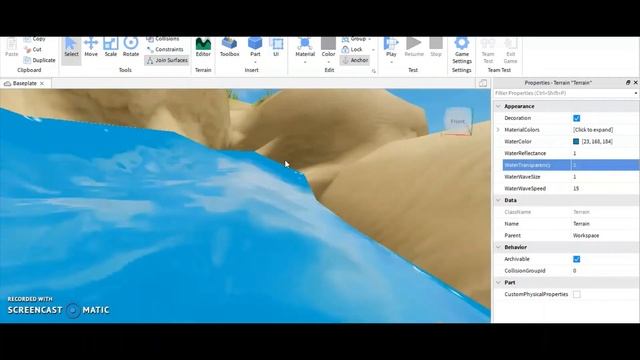Image resolution: width=640 pixels, height=360 pixels.
Task: Click the Paste icon
Action: click(x=11, y=47)
